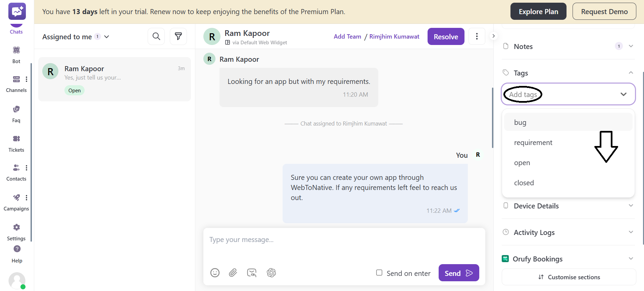This screenshot has height=291, width=644.
Task: Select the bug tag option
Action: (520, 123)
